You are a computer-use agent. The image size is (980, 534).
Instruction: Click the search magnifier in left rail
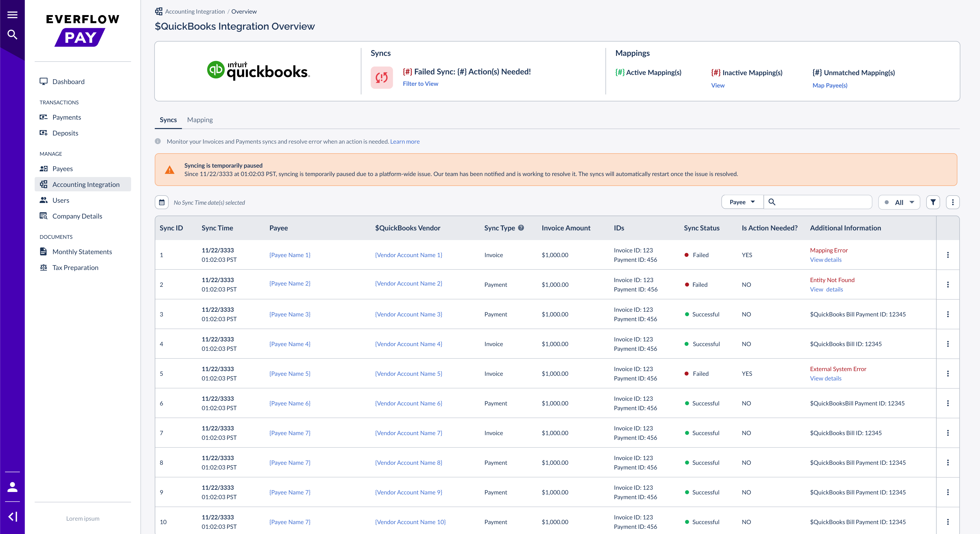point(12,35)
